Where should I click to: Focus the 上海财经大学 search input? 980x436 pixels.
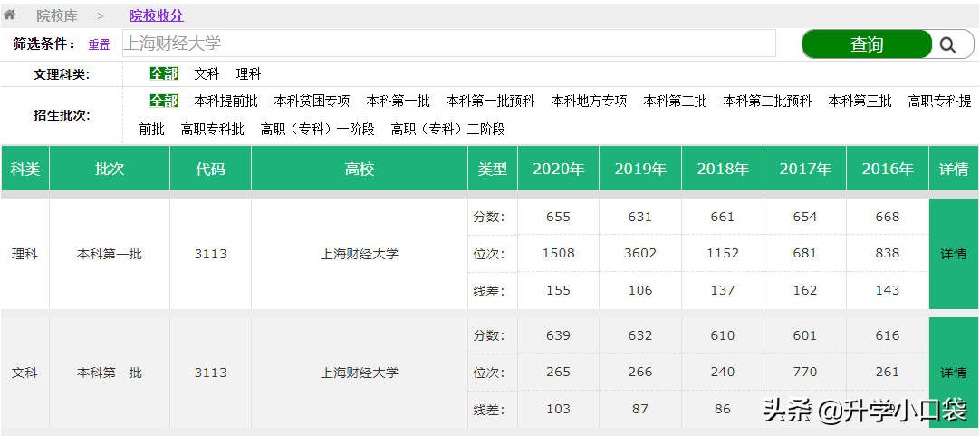coord(448,44)
